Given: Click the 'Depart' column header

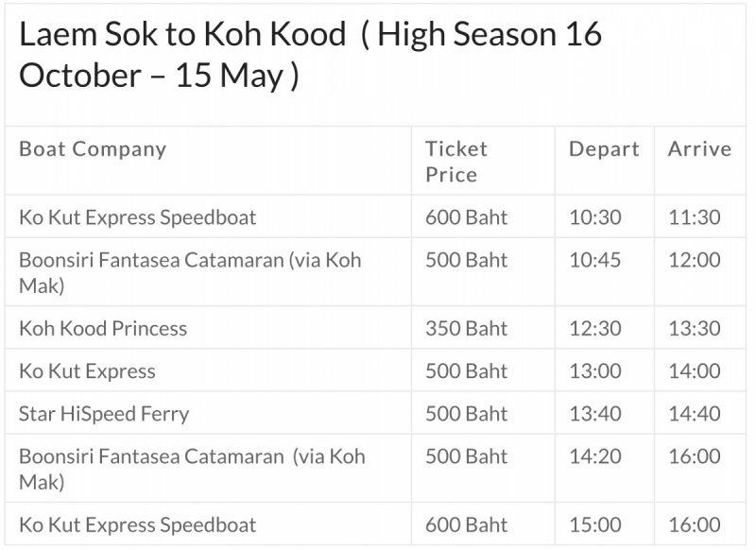Looking at the screenshot, I should point(604,149).
